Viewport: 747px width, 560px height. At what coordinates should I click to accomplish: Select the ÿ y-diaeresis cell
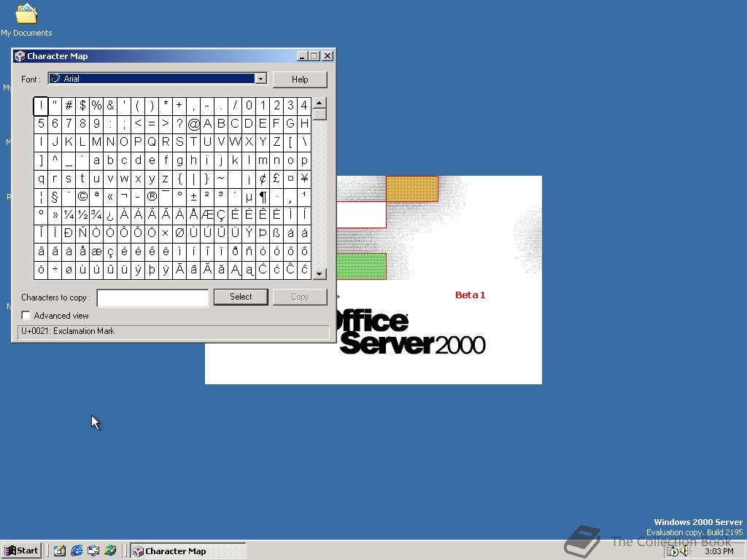pos(166,270)
